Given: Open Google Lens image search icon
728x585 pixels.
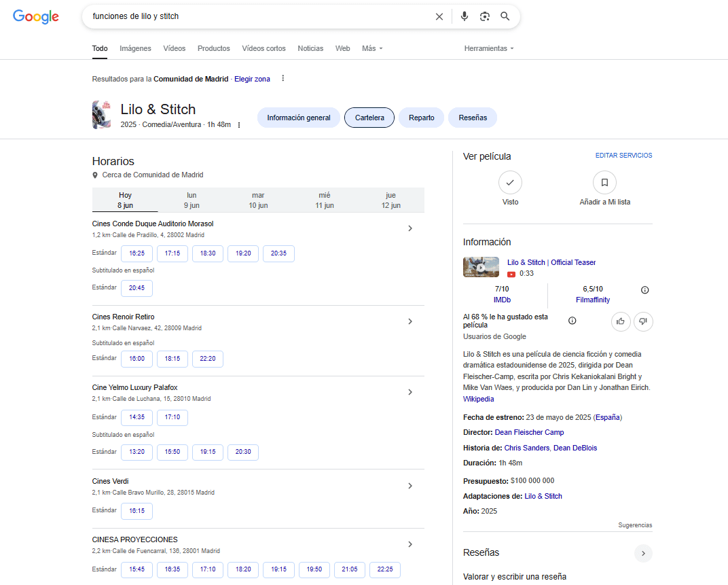Looking at the screenshot, I should (485, 17).
